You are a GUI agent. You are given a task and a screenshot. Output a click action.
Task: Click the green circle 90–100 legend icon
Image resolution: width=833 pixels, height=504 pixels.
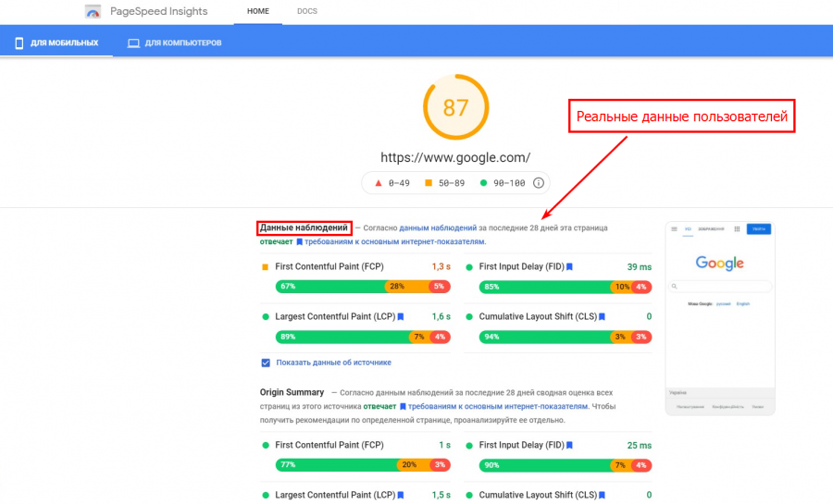483,183
